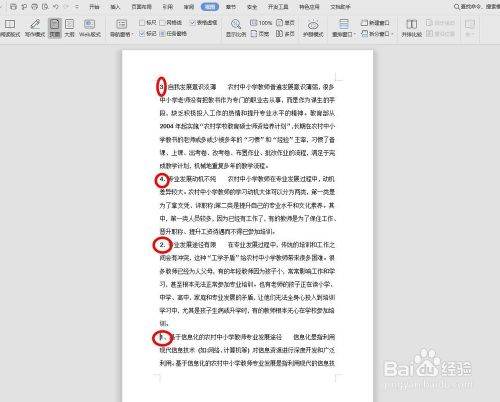
Task: Switch to Web Layout (Web版式) view
Action: click(x=90, y=28)
